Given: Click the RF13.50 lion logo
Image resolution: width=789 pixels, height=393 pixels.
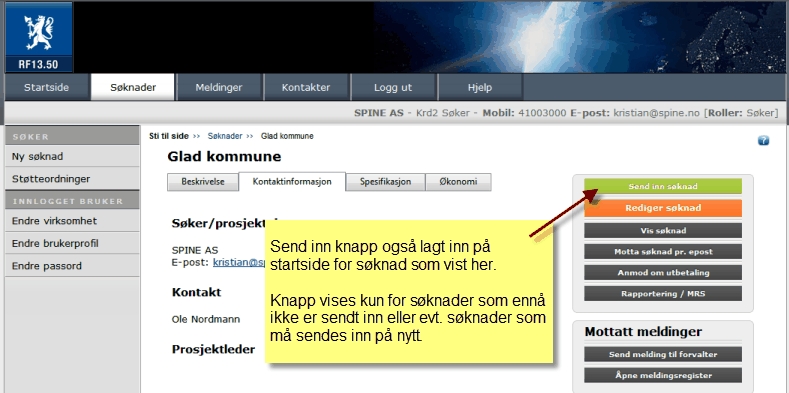Looking at the screenshot, I should 39,37.
